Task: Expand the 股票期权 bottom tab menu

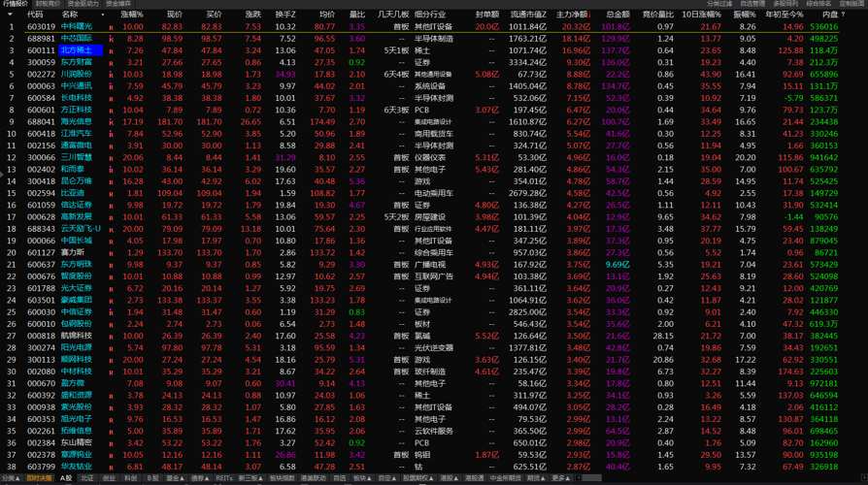Action: click(x=417, y=478)
